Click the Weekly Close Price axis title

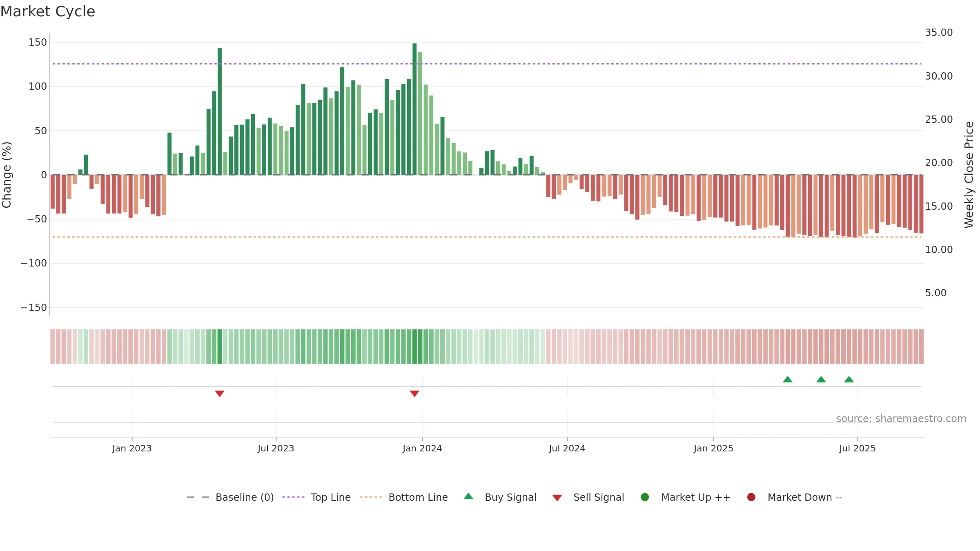click(x=969, y=175)
